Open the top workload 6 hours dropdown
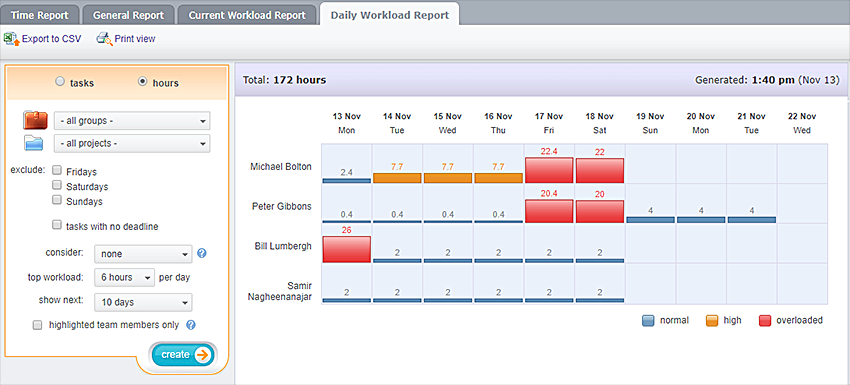Viewport: 850px width, 385px height. coord(125,277)
